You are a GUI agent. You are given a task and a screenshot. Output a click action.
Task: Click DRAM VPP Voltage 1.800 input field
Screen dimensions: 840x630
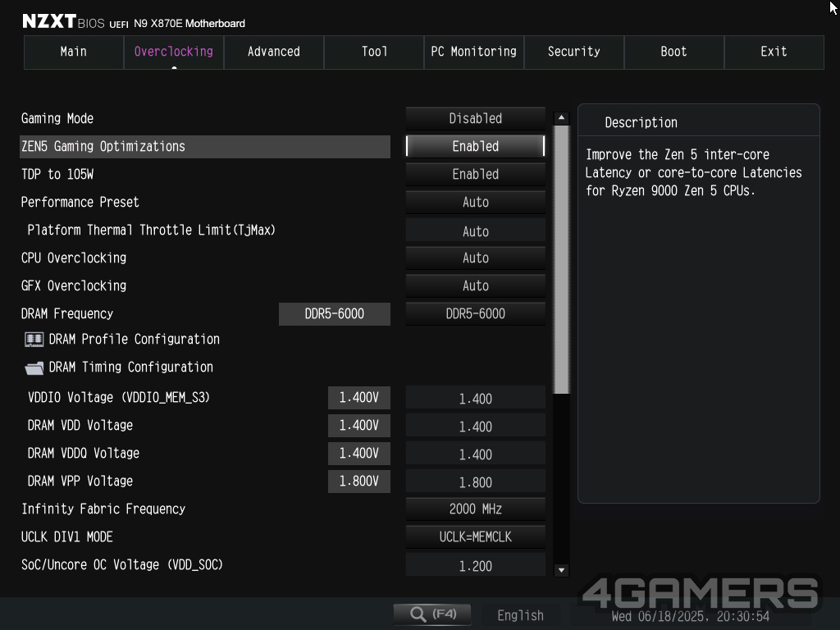tap(476, 482)
